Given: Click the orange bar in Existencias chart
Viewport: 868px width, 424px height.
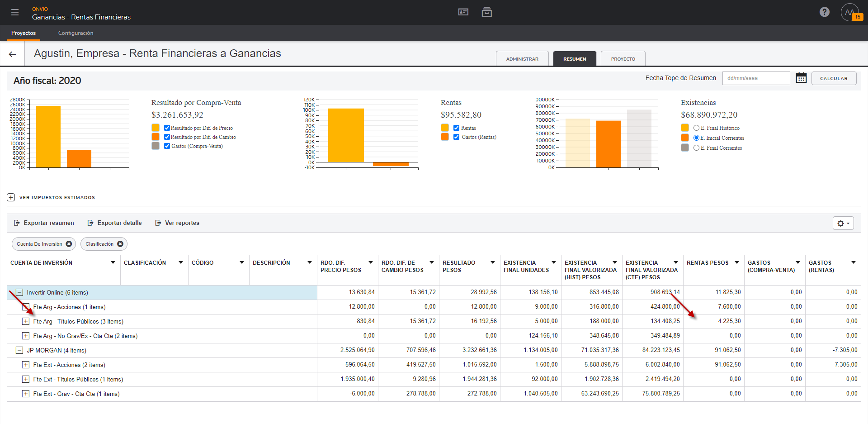Looking at the screenshot, I should click(x=609, y=144).
